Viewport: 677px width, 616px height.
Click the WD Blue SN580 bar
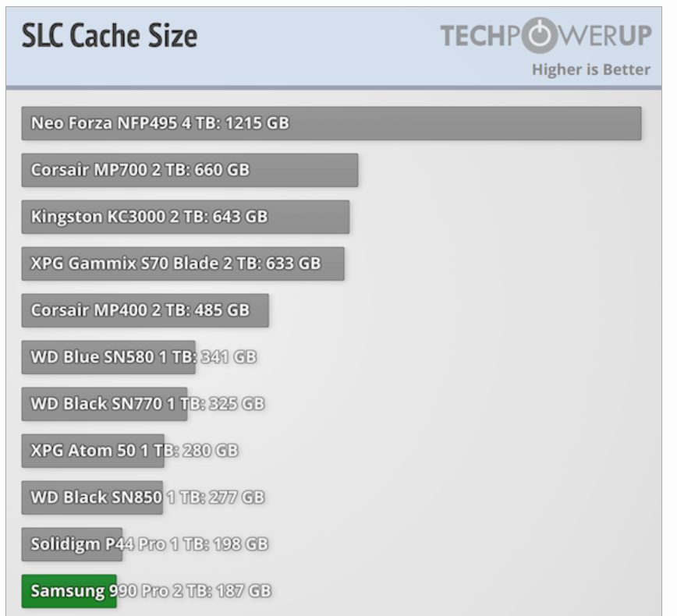108,357
